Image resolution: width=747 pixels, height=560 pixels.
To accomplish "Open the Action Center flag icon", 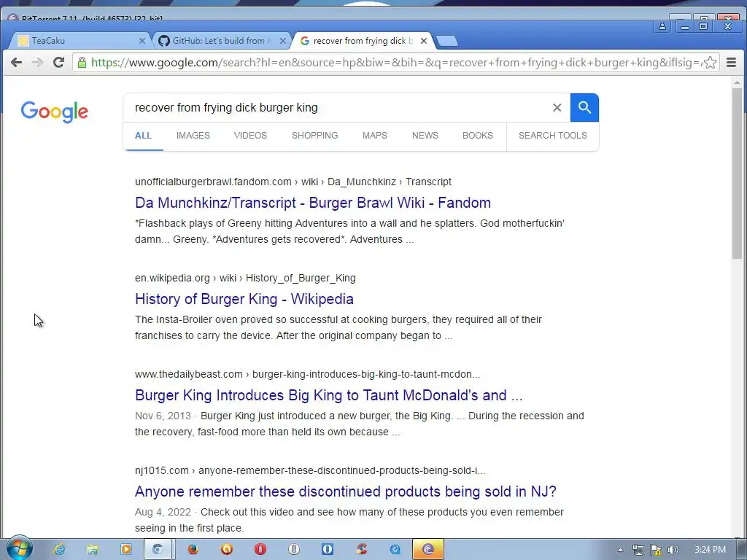I will click(x=656, y=551).
